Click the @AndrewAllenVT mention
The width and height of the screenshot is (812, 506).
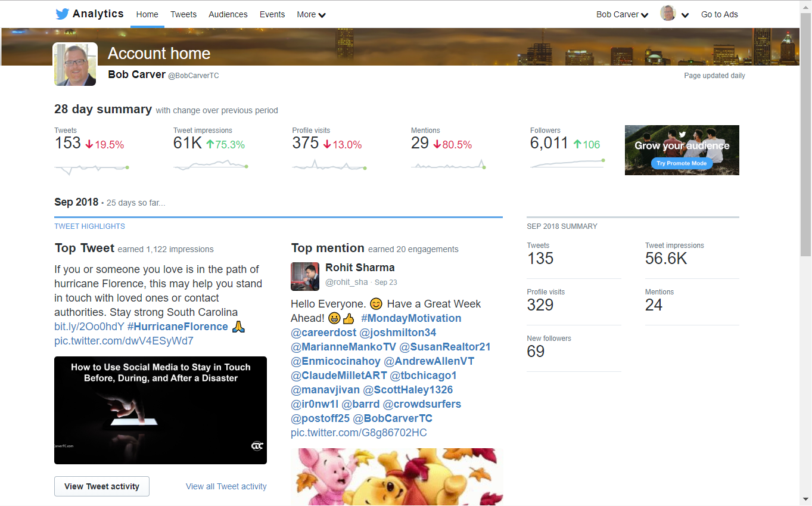pos(429,361)
